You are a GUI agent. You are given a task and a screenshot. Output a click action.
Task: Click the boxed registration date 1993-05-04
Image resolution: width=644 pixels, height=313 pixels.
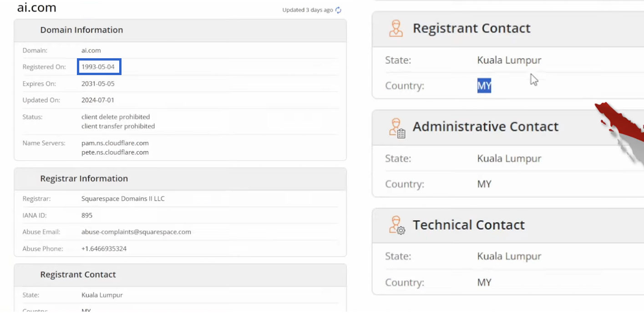click(x=98, y=67)
